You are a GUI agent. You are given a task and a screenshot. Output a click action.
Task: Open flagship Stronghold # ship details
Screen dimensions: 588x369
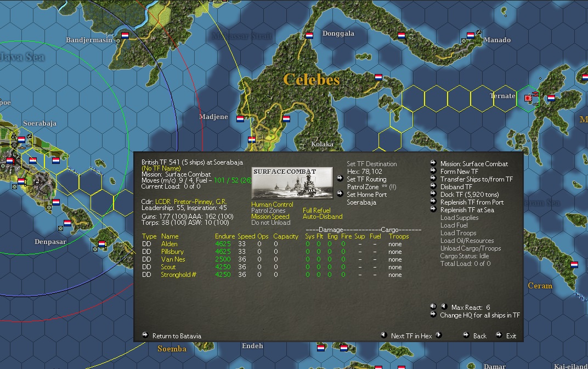click(x=178, y=275)
